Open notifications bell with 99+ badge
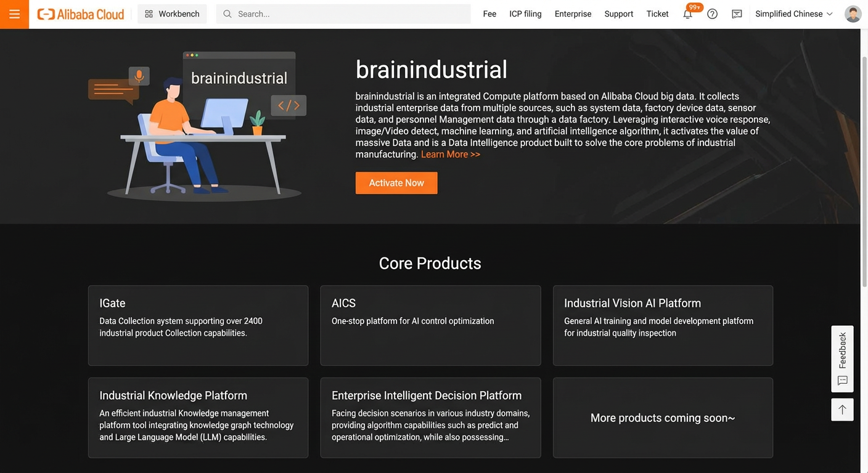This screenshot has width=868, height=473. (x=688, y=14)
